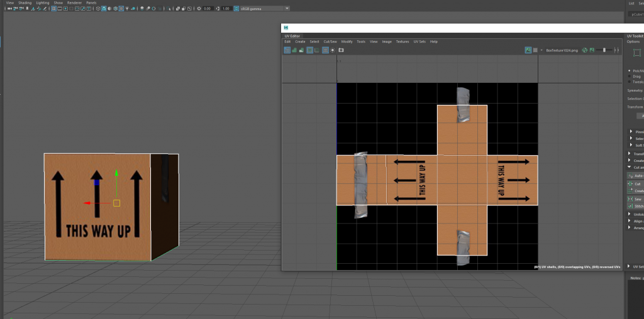This screenshot has width=644, height=319.
Task: Toggle texture image display icon
Action: pyautogui.click(x=528, y=50)
